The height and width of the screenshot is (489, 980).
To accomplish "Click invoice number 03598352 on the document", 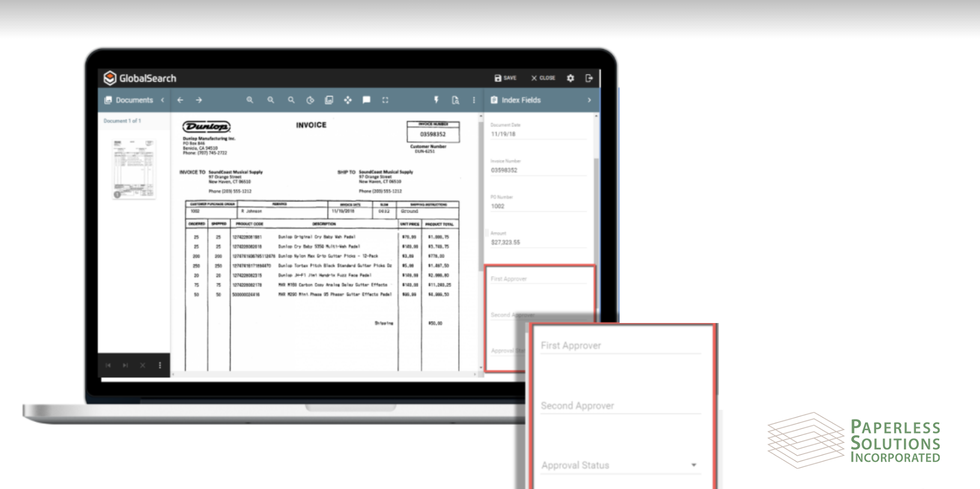I will coord(433,134).
